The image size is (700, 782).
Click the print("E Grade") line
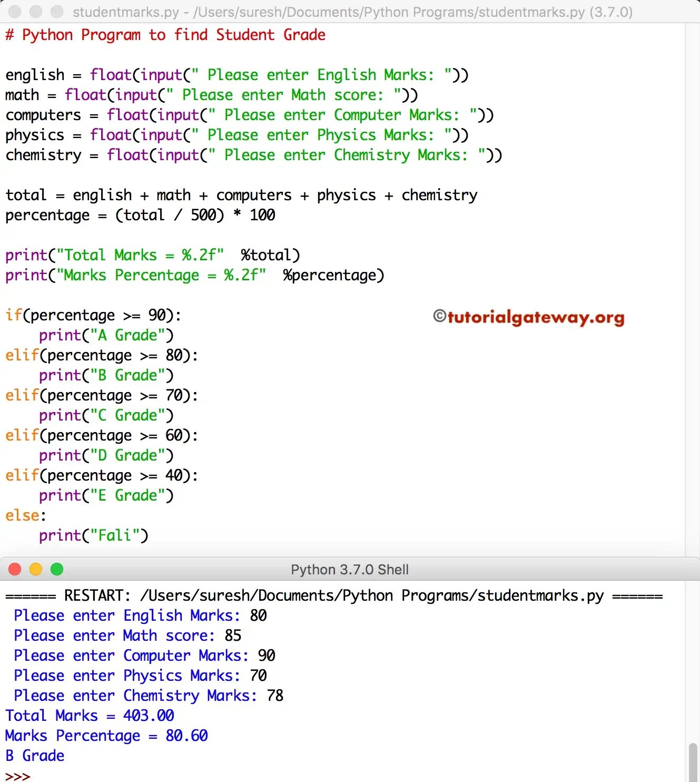point(106,495)
